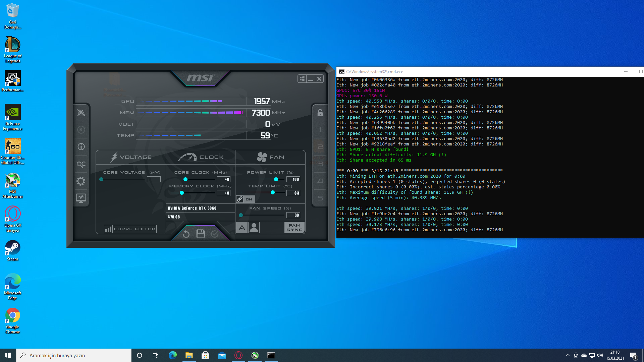The height and width of the screenshot is (362, 644).
Task: Open Recycle Bin desktop icon
Action: pos(13,16)
